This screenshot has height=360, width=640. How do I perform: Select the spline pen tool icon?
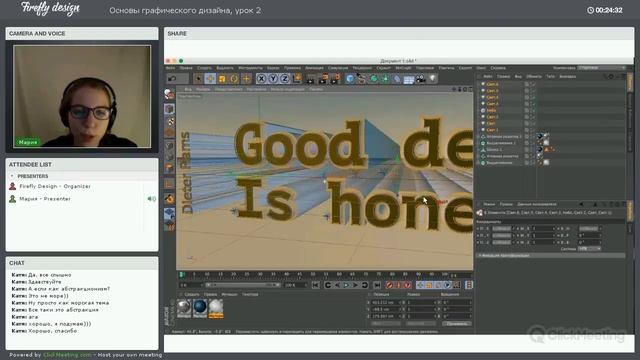(361, 78)
